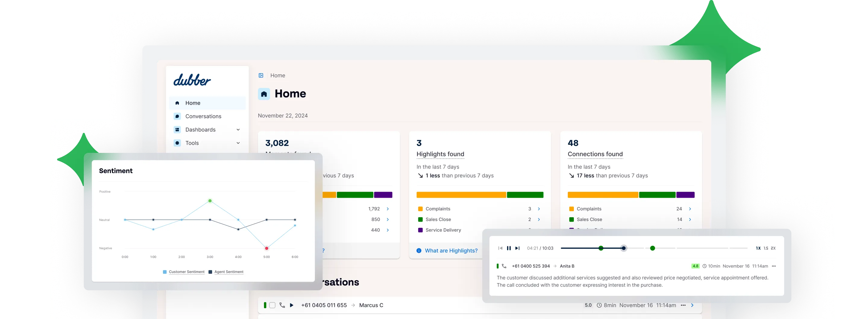The height and width of the screenshot is (319, 868).
Task: Open the Marcus C conversation arrow
Action: 692,305
